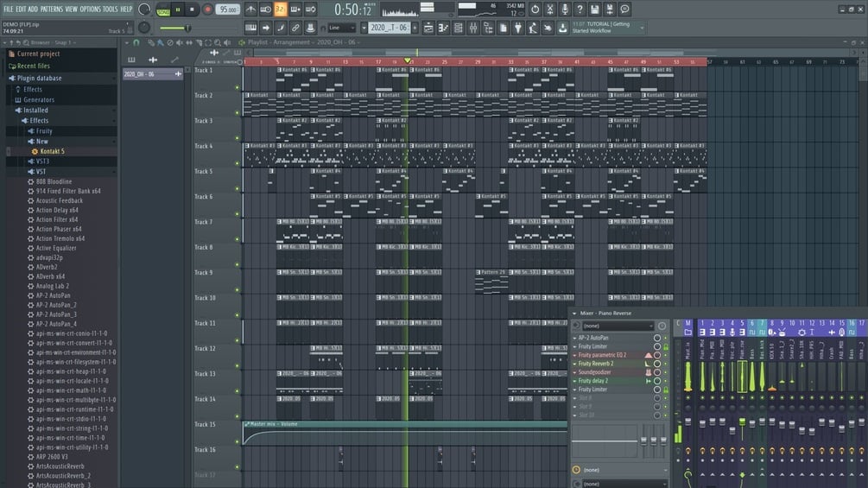The width and height of the screenshot is (868, 488).
Task: Open the Browser view icon
Action: click(488, 28)
